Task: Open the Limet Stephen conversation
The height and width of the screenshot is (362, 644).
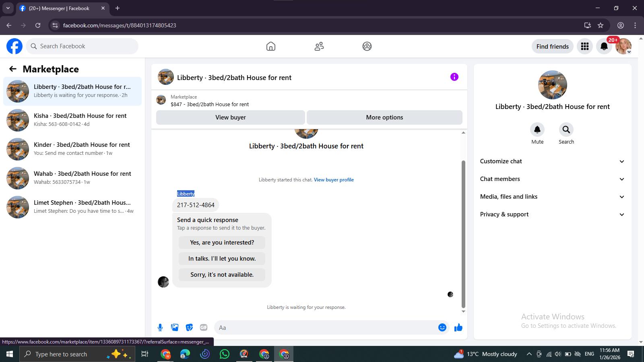Action: tap(72, 207)
